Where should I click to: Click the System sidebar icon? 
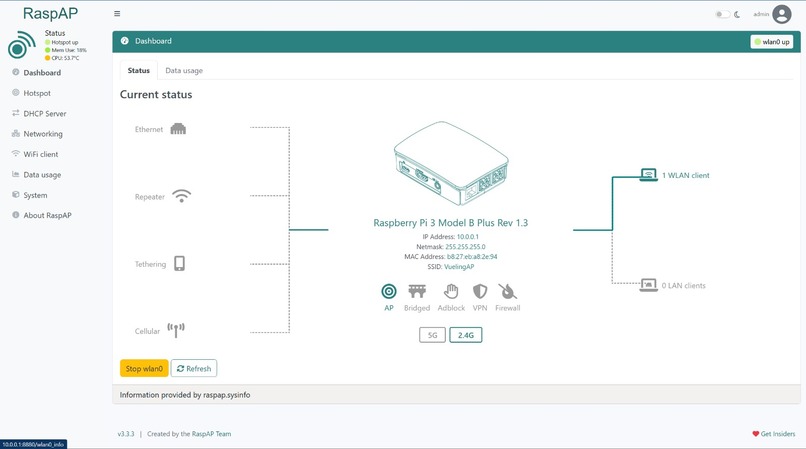coord(15,194)
